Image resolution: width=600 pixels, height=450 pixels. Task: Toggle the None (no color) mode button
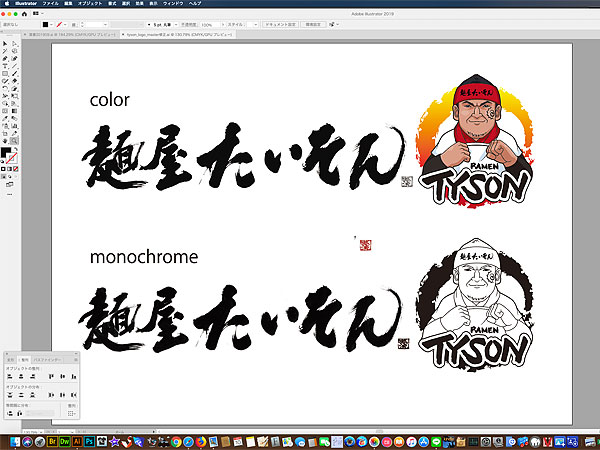[15, 169]
